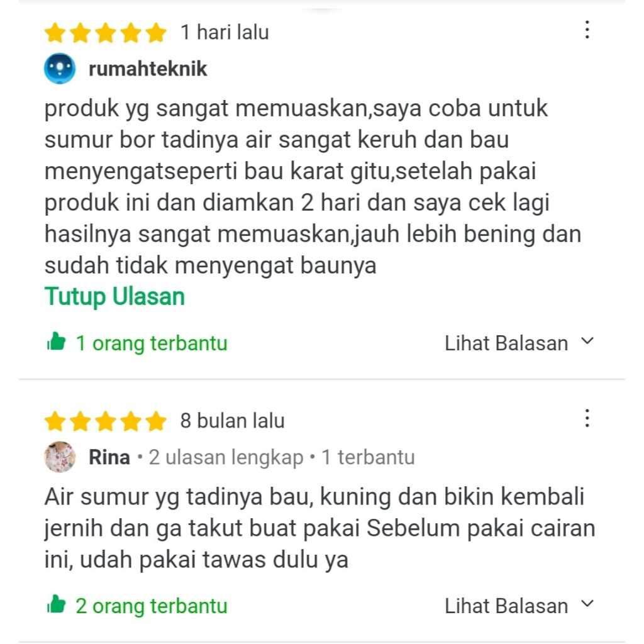Collapse review with Tutup Ulasan
644x644 pixels.
114,297
